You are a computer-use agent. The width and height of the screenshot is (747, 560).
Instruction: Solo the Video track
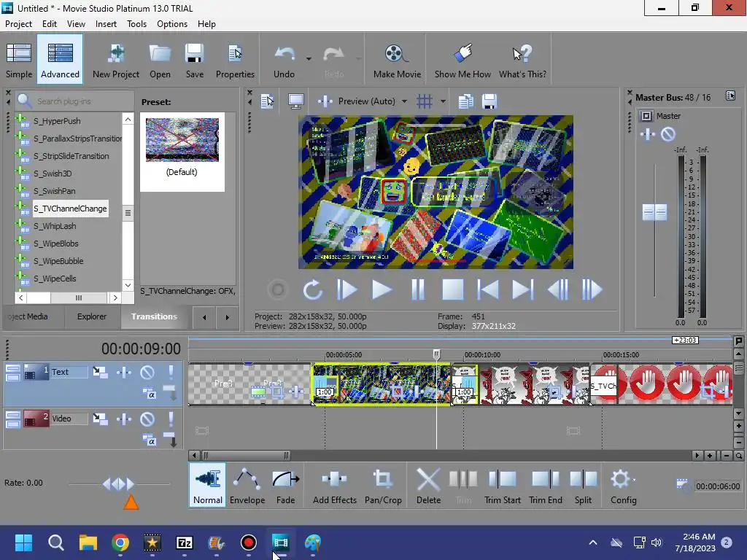(x=171, y=419)
